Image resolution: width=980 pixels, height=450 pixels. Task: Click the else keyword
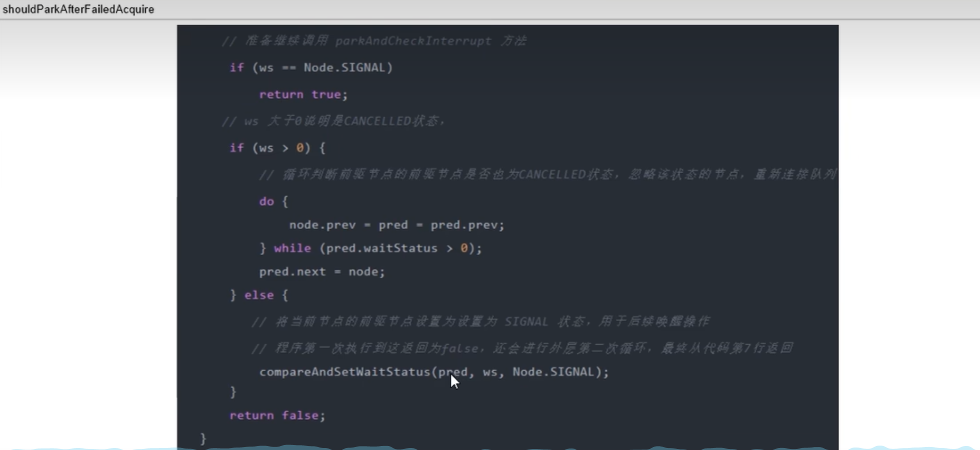[259, 295]
